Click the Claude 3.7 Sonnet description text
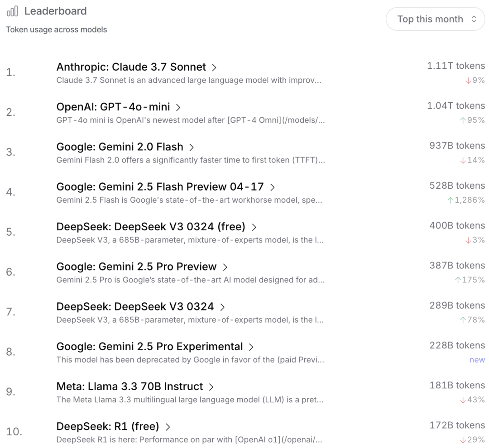The width and height of the screenshot is (489, 448). [x=189, y=80]
